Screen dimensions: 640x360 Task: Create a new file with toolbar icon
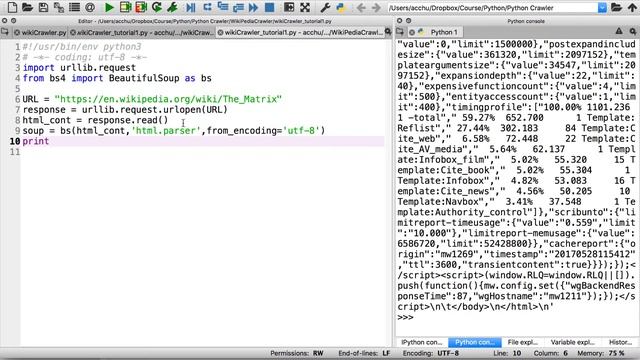[x=12, y=7]
